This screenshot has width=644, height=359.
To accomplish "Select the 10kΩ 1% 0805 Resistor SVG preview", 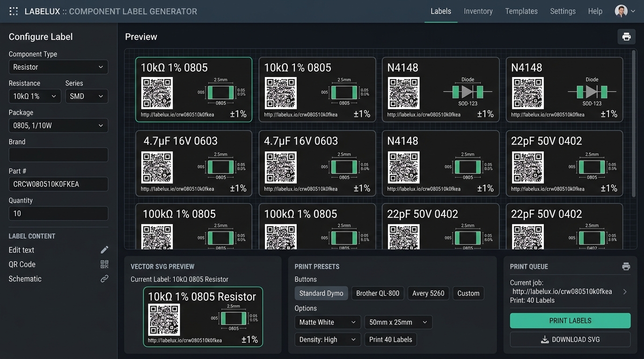I will click(x=203, y=317).
